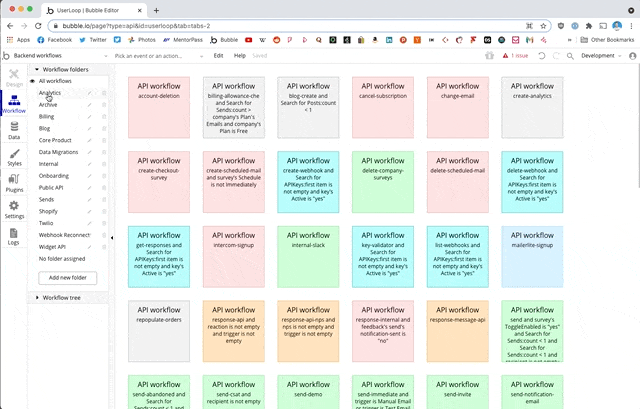This screenshot has height=409, width=640.
Task: Open the Chrome extensions puzzle icon
Action: tap(589, 26)
